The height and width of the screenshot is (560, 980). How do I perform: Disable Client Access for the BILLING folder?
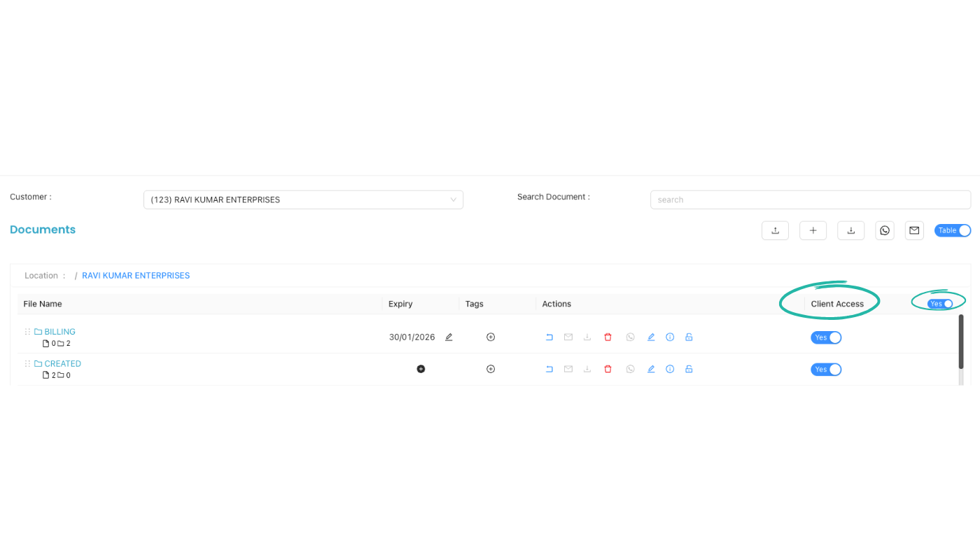pos(826,337)
